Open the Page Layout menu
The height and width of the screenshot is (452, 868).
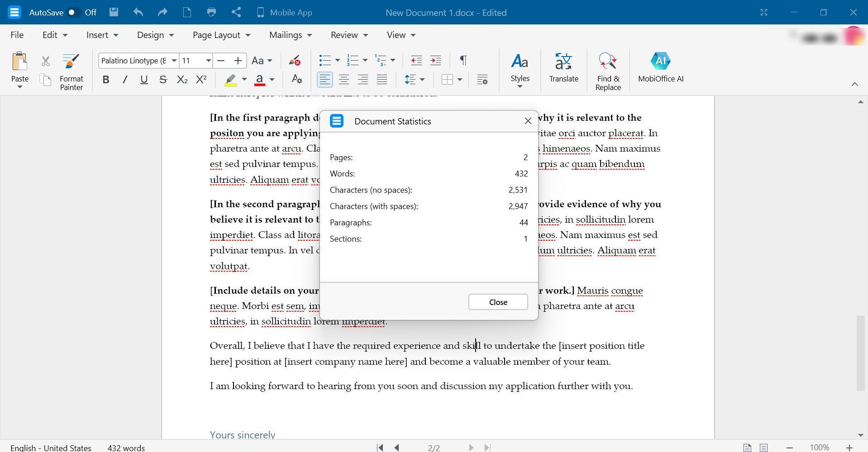[x=222, y=35]
